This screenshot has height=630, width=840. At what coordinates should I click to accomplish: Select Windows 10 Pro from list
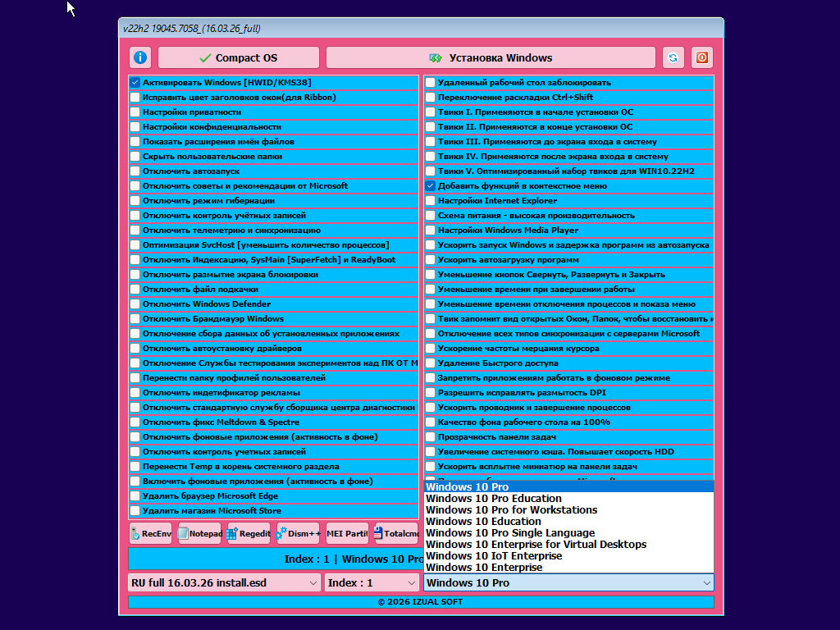pos(569,487)
